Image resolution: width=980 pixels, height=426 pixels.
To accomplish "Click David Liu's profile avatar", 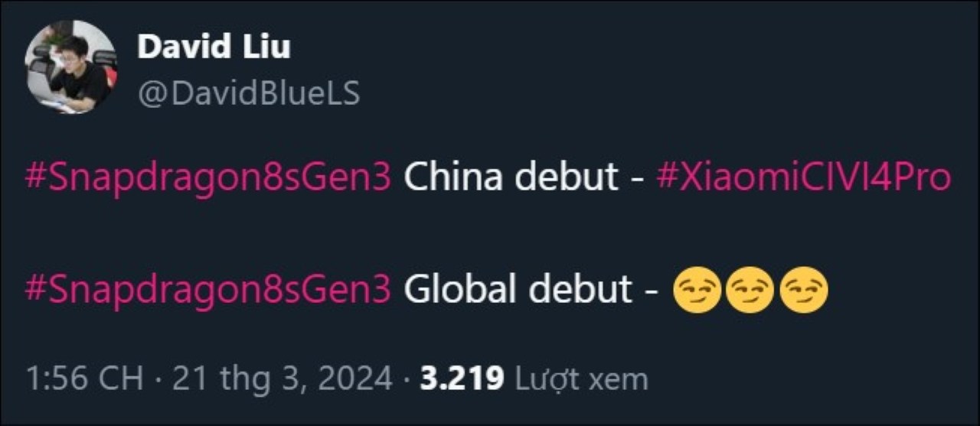I will (x=70, y=67).
